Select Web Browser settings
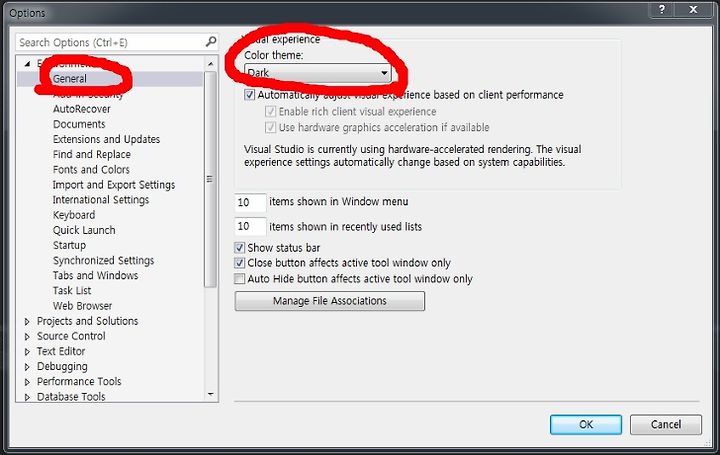Image resolution: width=720 pixels, height=455 pixels. click(82, 306)
